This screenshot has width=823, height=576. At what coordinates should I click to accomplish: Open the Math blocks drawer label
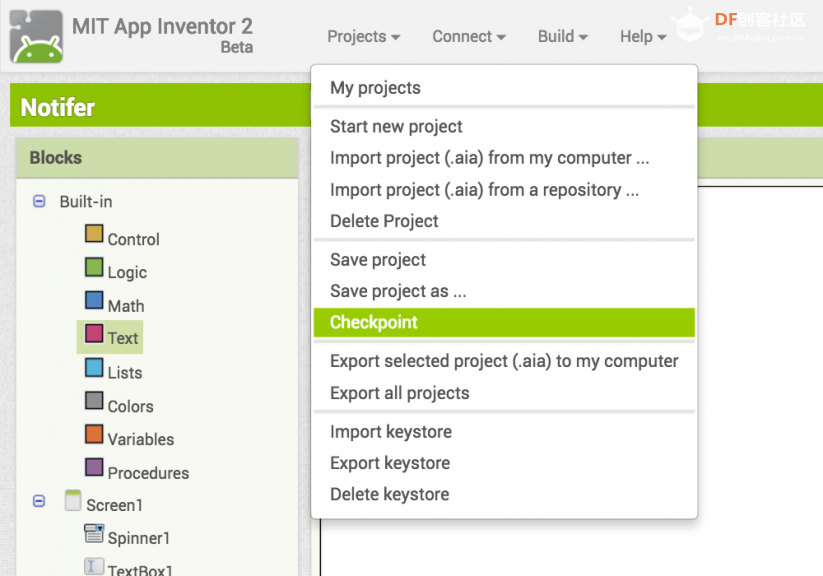126,306
